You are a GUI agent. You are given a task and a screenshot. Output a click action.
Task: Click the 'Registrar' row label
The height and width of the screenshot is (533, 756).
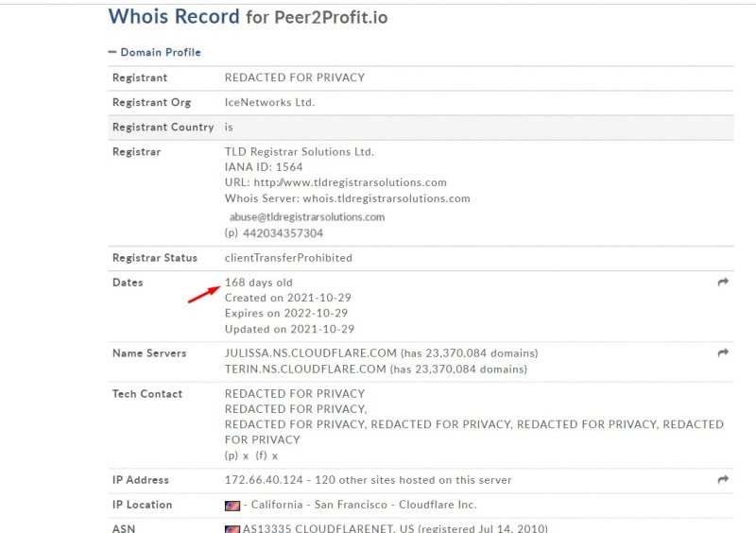[x=136, y=152]
